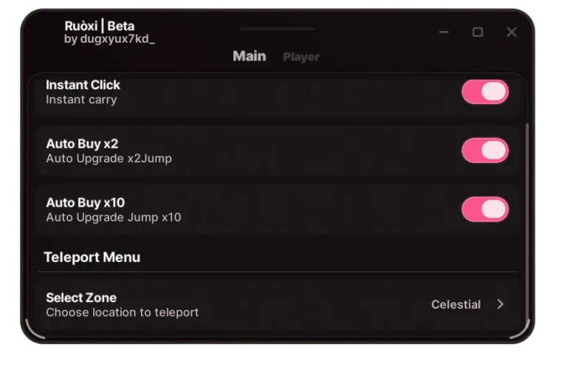567x392 pixels.
Task: Click the Ruòxi | Beta title
Action: pyautogui.click(x=100, y=26)
